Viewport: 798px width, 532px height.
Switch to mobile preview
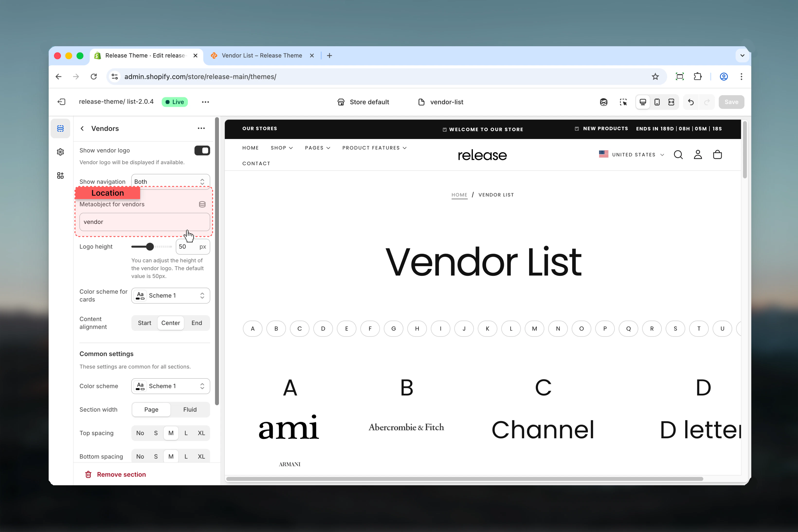tap(657, 102)
